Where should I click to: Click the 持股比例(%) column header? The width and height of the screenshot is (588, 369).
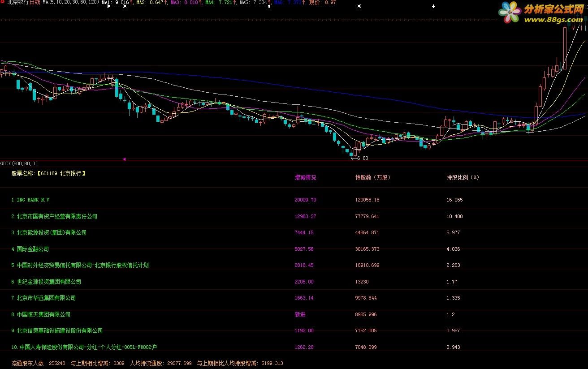pos(463,177)
